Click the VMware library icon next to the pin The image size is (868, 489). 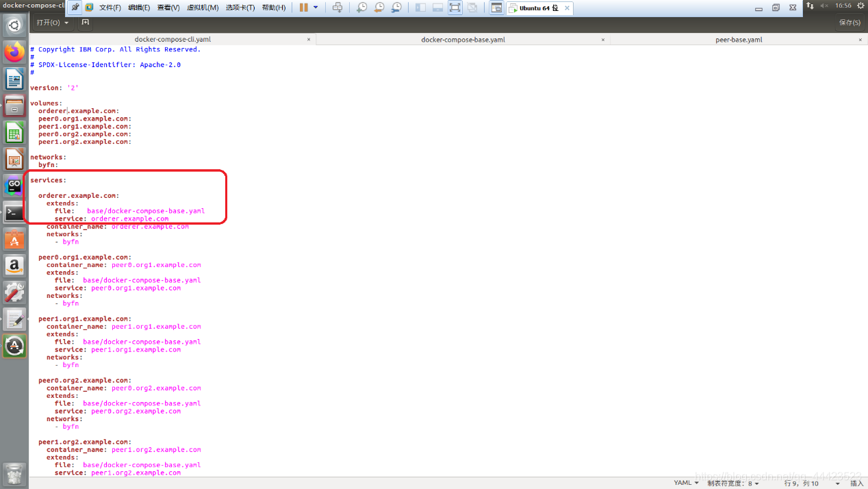89,8
